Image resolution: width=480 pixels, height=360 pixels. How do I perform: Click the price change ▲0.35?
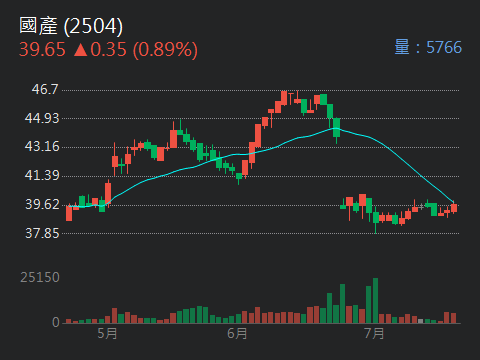click(100, 50)
